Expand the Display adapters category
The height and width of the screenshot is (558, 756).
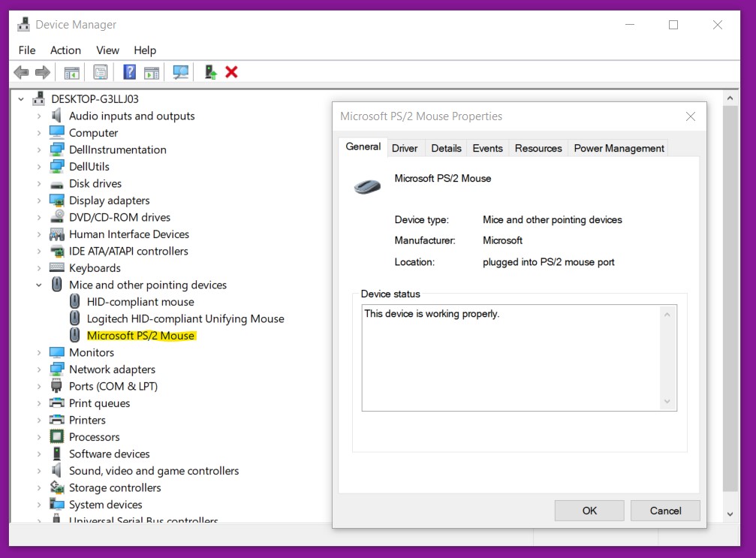(x=39, y=201)
